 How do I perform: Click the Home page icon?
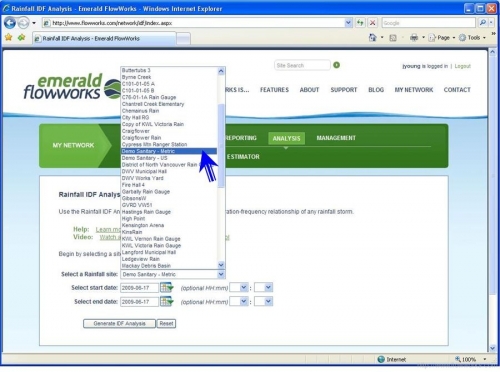point(373,37)
